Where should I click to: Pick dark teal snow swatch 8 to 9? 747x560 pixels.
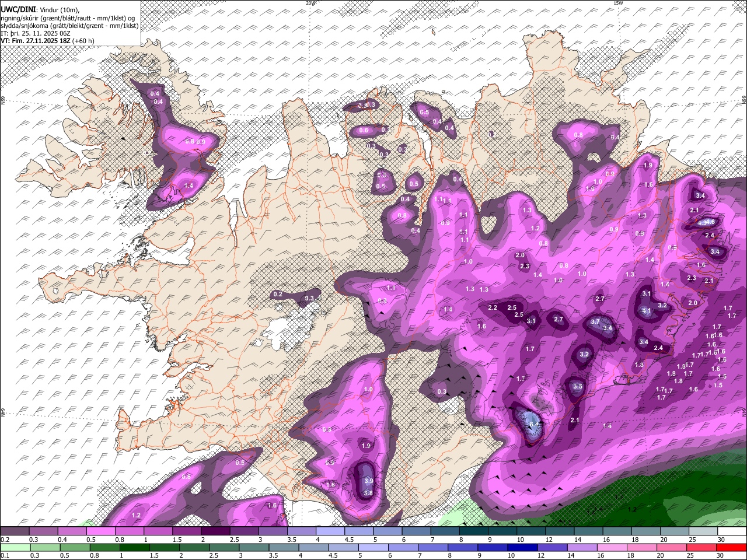click(473, 531)
